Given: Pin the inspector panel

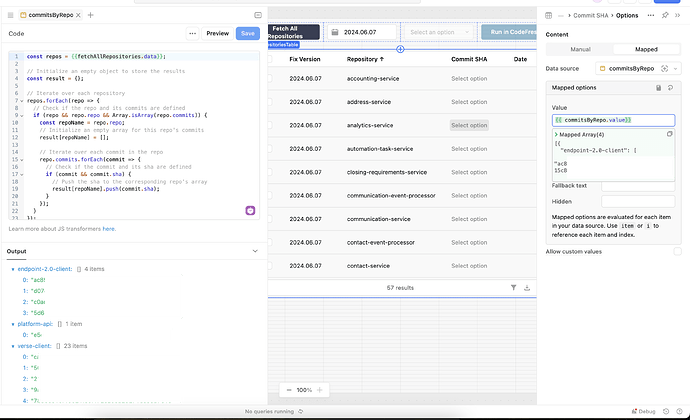Looking at the screenshot, I should point(665,15).
